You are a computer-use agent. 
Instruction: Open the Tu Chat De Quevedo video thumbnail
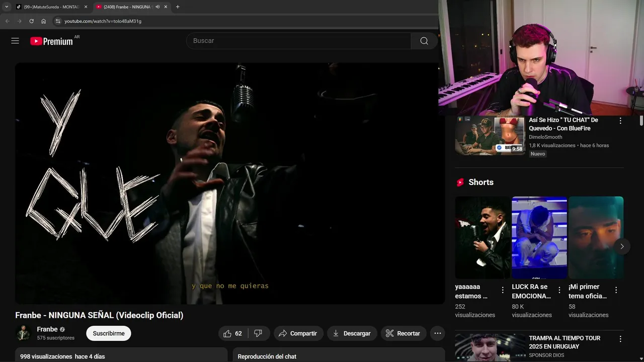point(490,136)
